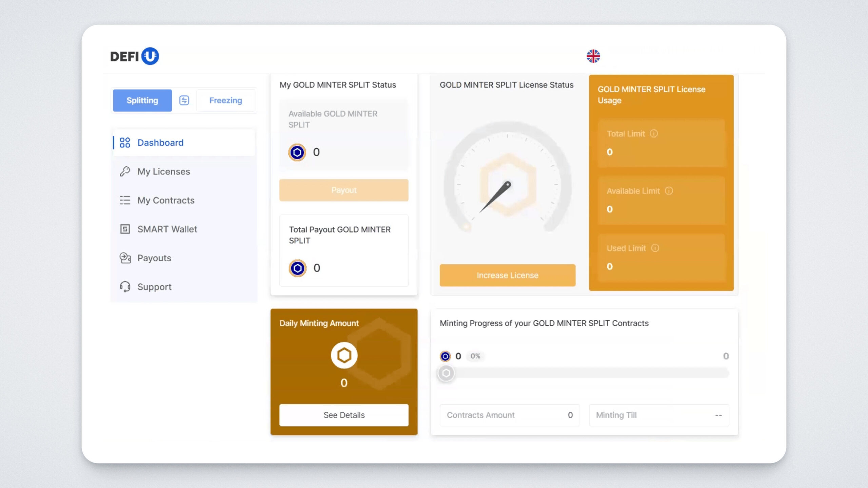The image size is (868, 488).
Task: Open Payouts section icon
Action: coord(125,258)
